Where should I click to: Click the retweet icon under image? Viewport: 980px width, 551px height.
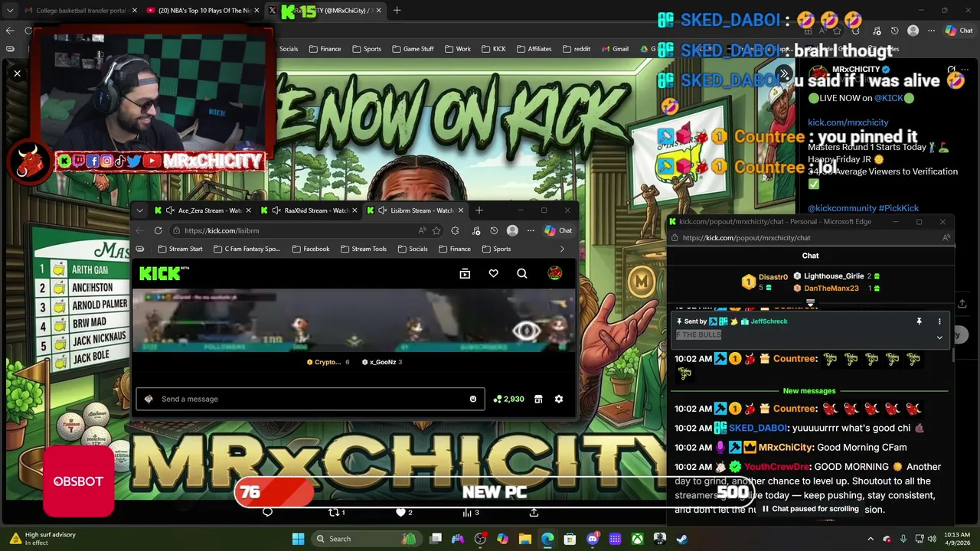coord(334,512)
